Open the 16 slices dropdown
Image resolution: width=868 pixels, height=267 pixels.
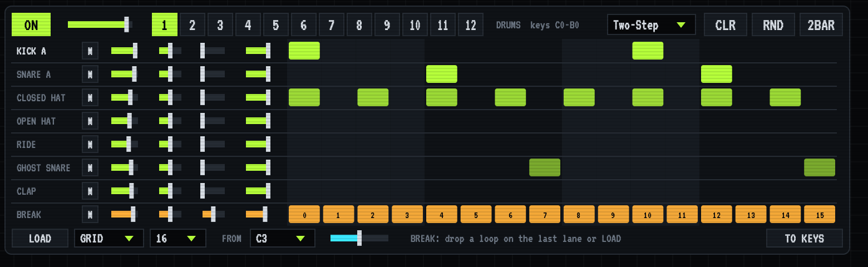178,239
